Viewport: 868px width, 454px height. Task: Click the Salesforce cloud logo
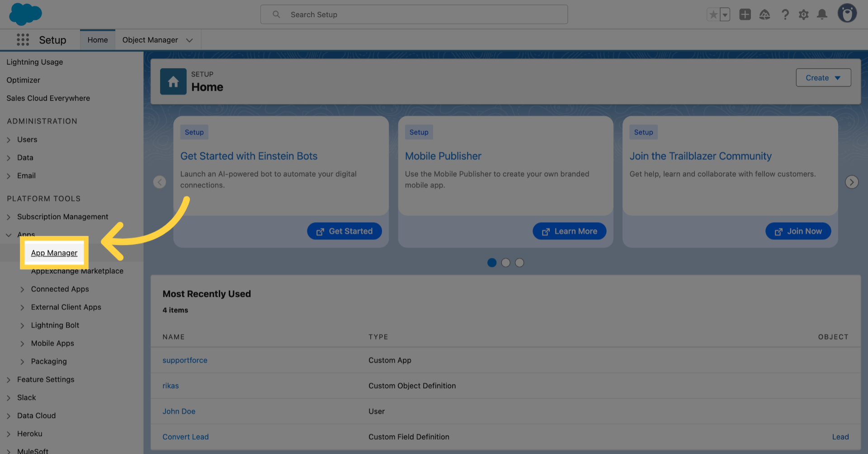(x=25, y=14)
